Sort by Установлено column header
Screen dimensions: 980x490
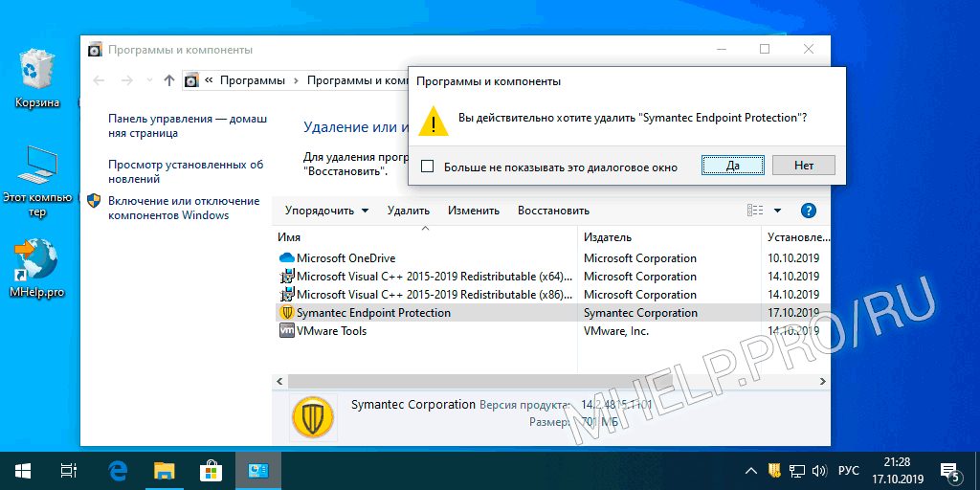click(x=796, y=237)
